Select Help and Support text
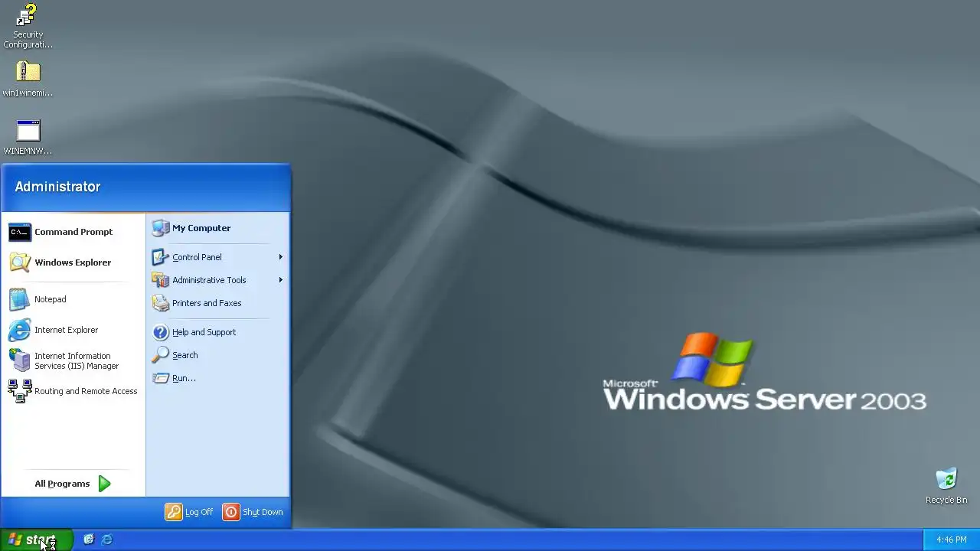The width and height of the screenshot is (980, 551). coord(204,332)
